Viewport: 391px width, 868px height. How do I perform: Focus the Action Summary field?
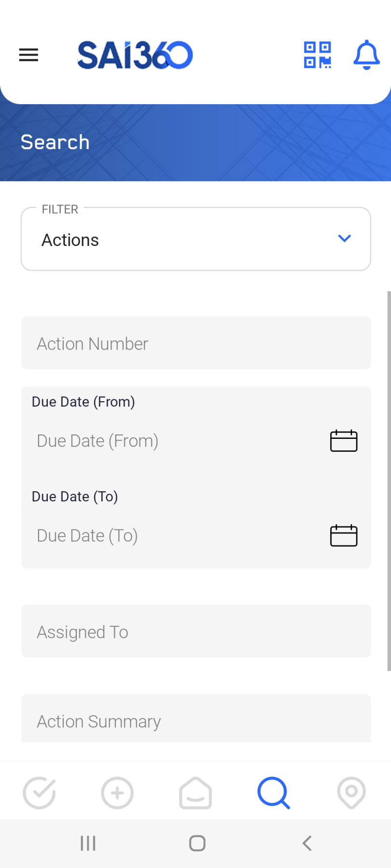pyautogui.click(x=196, y=719)
